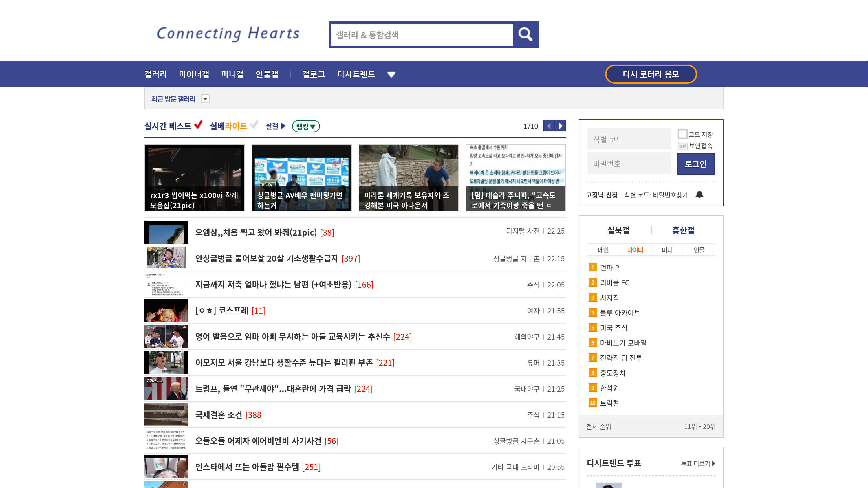Focus the 식별 코드 input field

pos(629,139)
